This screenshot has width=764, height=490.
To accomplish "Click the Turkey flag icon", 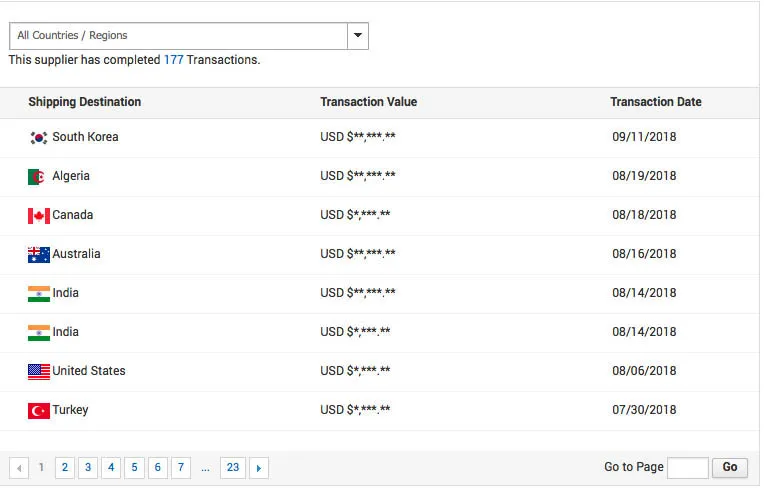I will 39,411.
